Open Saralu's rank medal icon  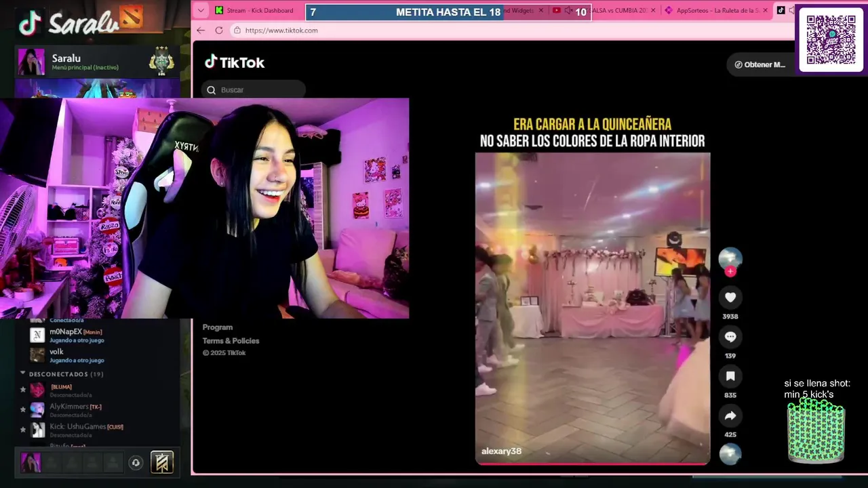[x=161, y=62]
